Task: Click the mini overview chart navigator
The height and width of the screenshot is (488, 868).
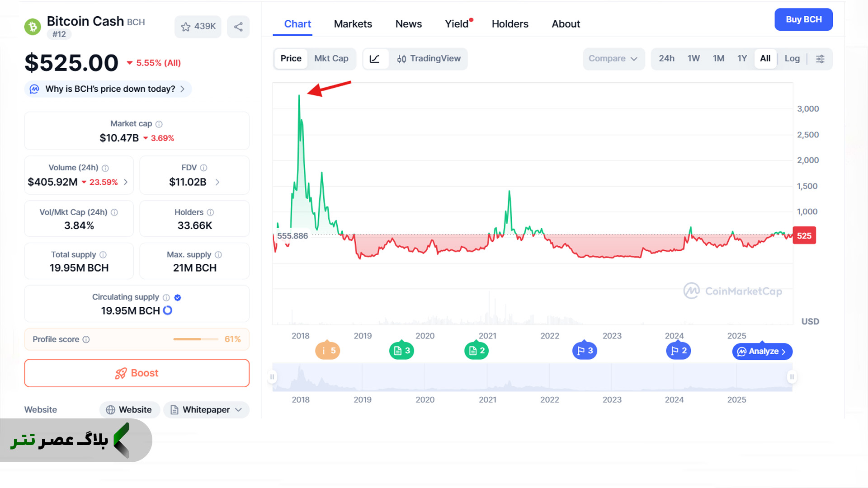Action: pos(532,377)
